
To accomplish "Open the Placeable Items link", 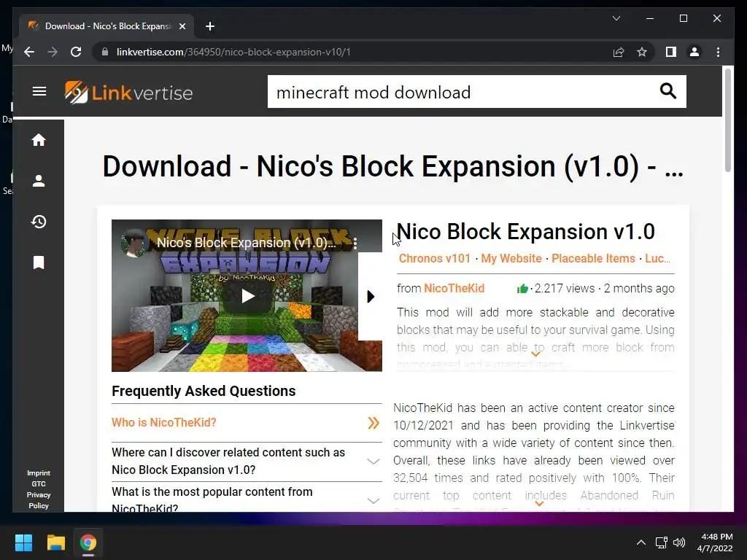I will point(593,259).
